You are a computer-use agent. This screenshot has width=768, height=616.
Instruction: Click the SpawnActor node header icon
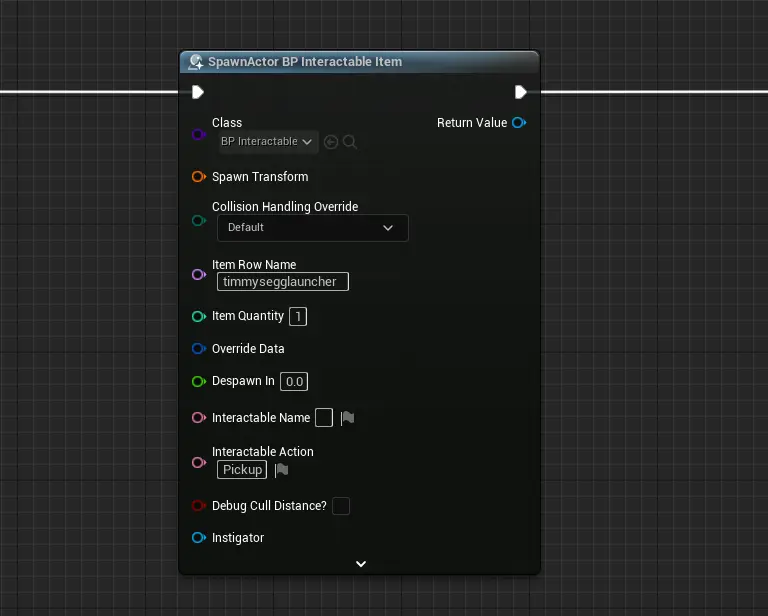point(196,62)
